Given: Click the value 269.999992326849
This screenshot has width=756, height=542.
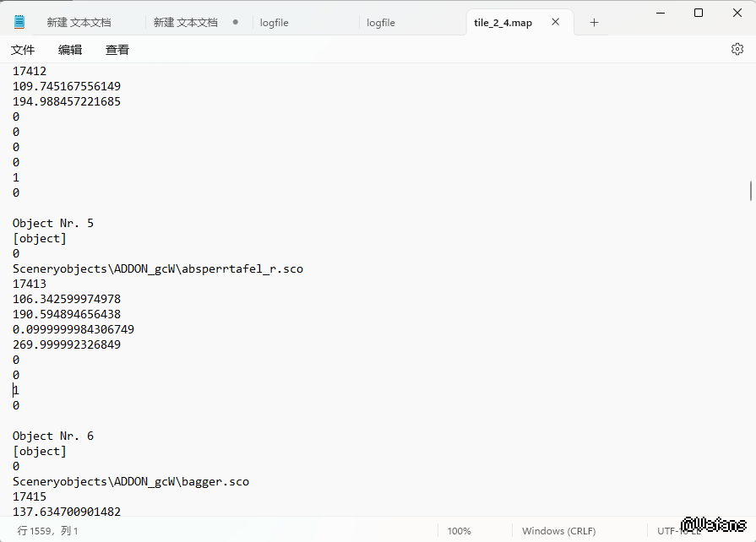Looking at the screenshot, I should 67,344.
